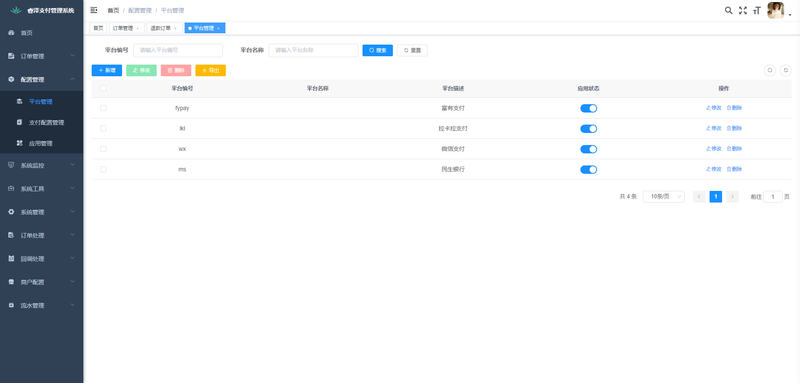Collapse the sidebar with hamburger icon
The height and width of the screenshot is (383, 800).
[x=94, y=10]
